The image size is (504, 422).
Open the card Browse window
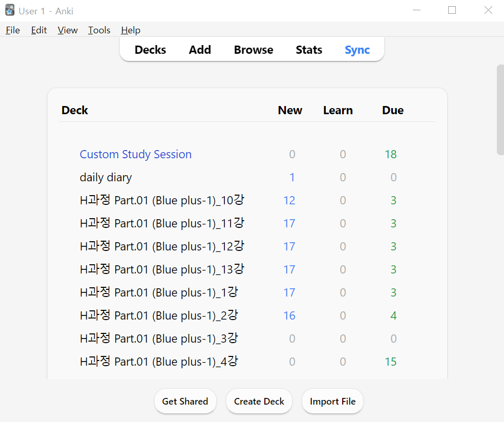pos(254,50)
